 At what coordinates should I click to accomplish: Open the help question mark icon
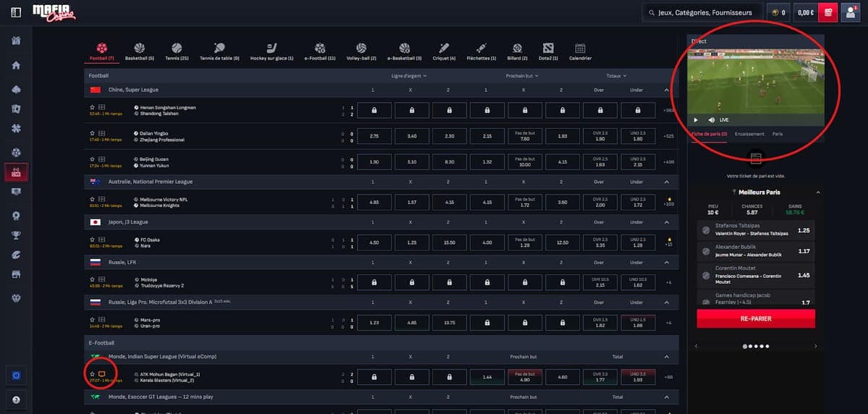[x=16, y=400]
